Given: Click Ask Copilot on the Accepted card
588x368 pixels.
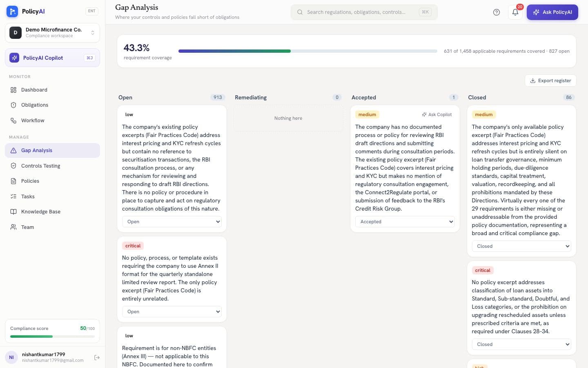Looking at the screenshot, I should point(437,114).
